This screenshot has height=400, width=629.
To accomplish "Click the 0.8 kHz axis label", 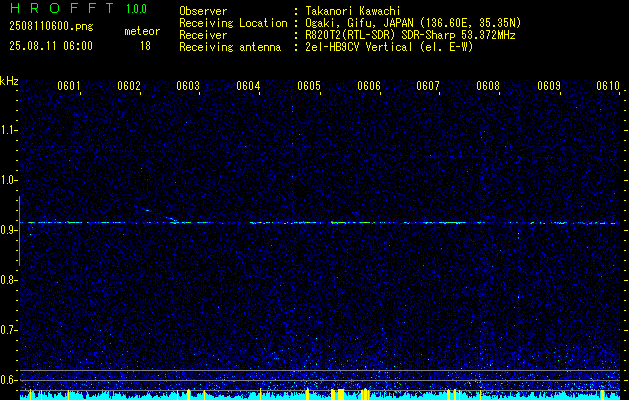I will [x=8, y=280].
